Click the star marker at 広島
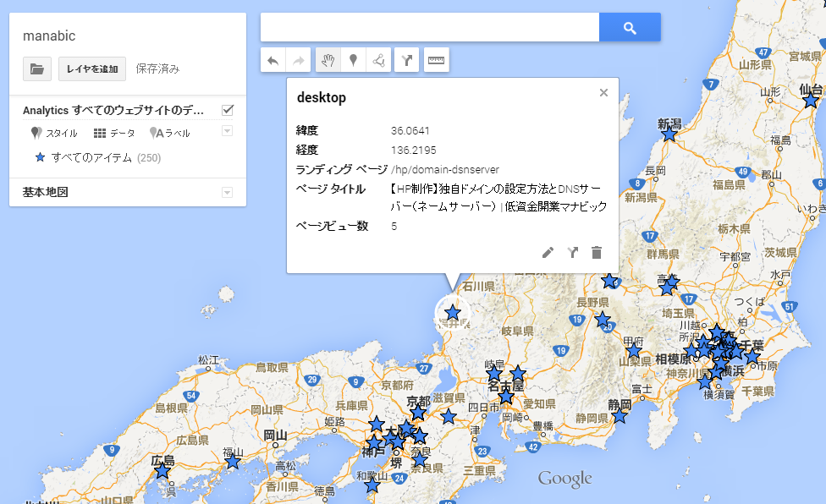This screenshot has width=826, height=504. pyautogui.click(x=162, y=471)
